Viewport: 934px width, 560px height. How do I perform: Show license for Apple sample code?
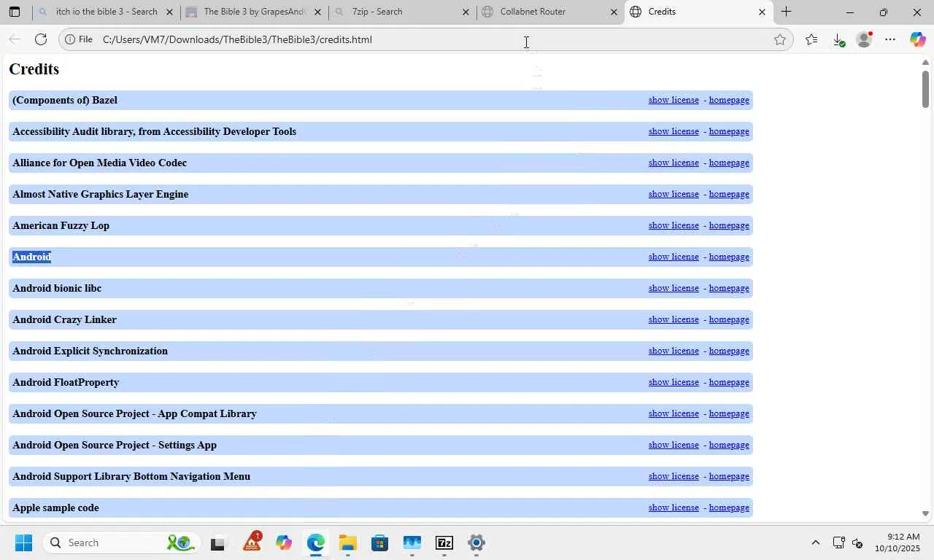tap(674, 507)
